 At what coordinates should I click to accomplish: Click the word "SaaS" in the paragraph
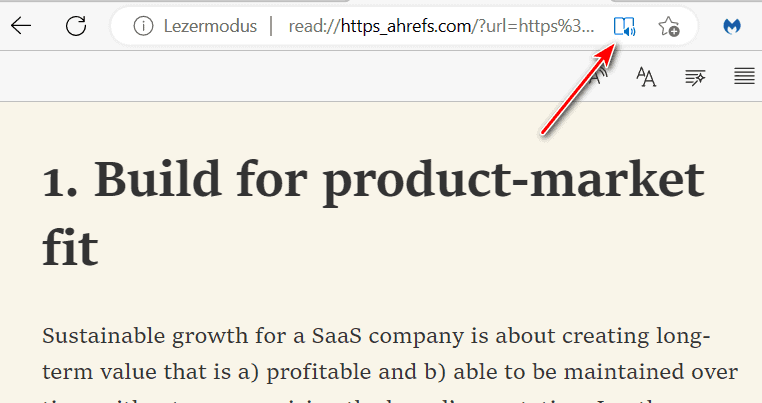tap(336, 335)
